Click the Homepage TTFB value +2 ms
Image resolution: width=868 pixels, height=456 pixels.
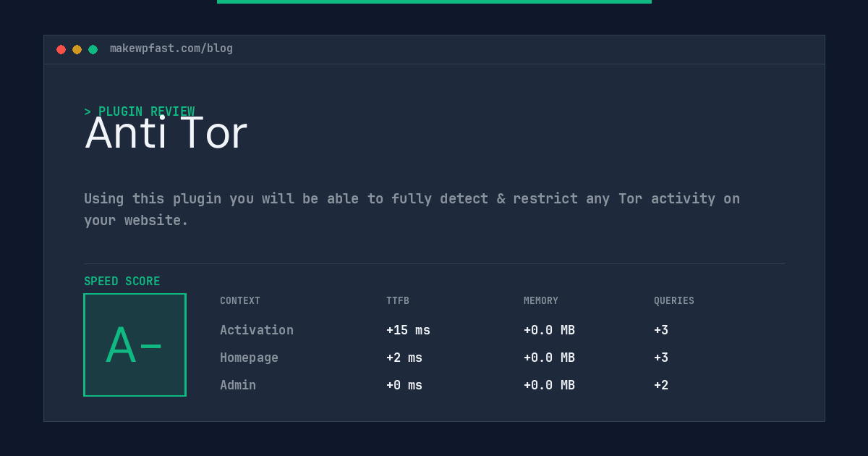tap(404, 358)
